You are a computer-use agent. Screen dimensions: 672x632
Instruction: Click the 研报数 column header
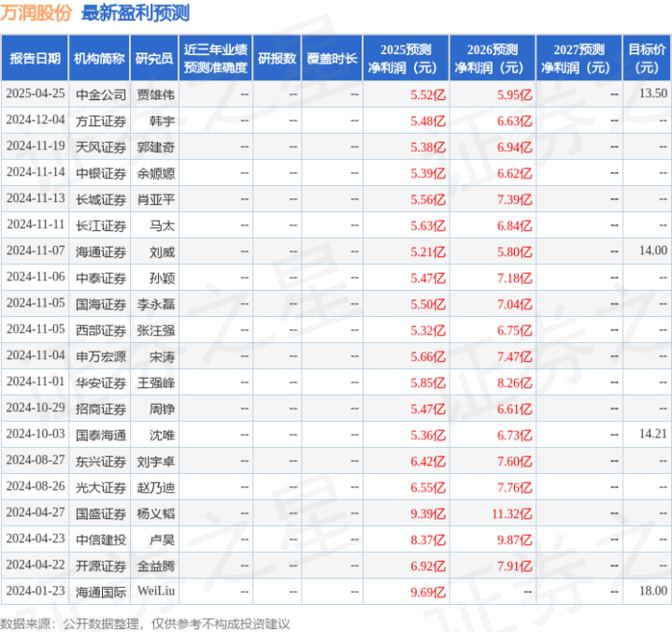(277, 58)
